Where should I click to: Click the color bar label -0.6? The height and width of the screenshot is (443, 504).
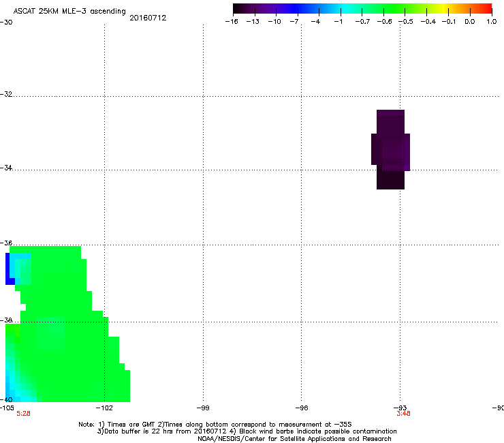384,22
